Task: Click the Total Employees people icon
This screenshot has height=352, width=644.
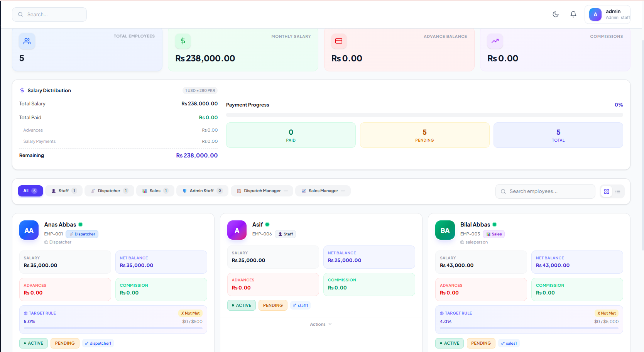Action: tap(27, 41)
